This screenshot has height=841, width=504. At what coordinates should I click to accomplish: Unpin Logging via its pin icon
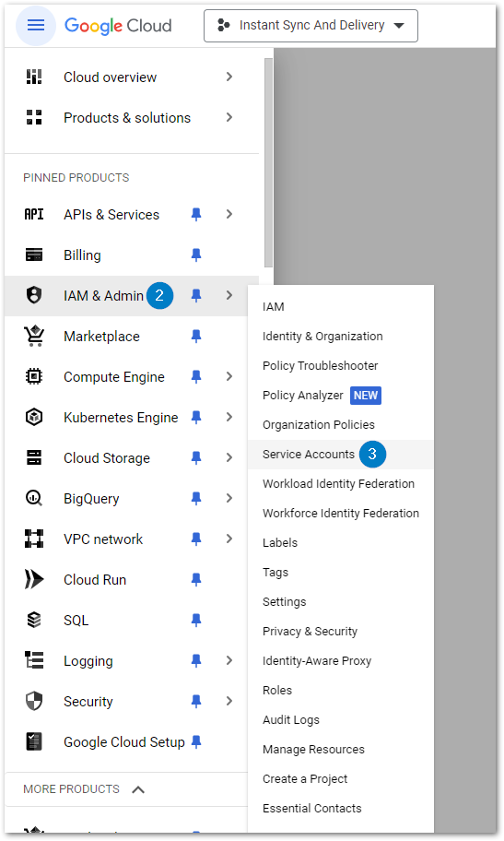click(x=196, y=661)
